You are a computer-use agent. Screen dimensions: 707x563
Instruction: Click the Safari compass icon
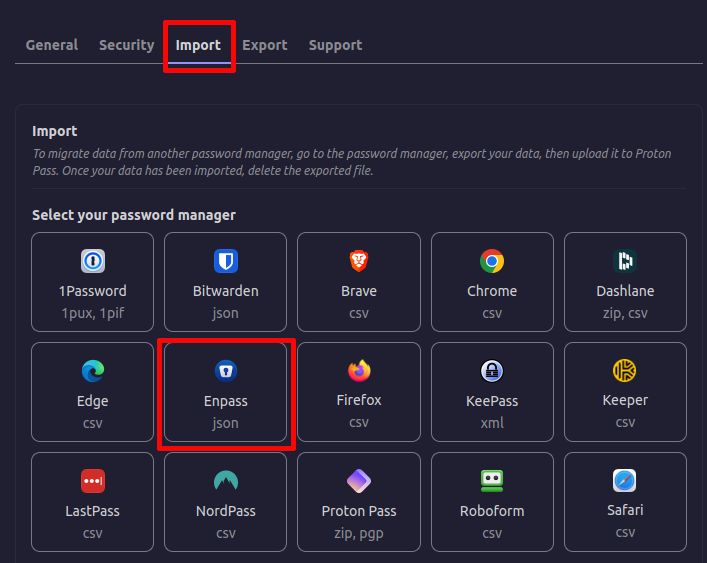click(x=625, y=481)
